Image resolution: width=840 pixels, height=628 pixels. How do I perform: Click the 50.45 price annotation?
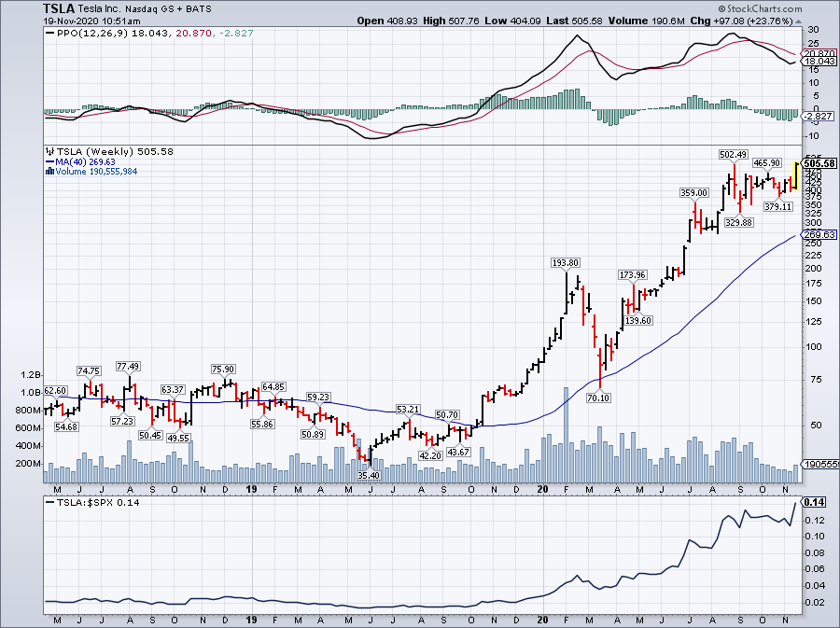point(150,435)
